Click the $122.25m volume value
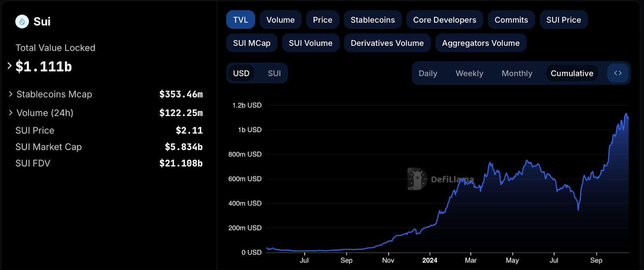The width and height of the screenshot is (644, 270). click(181, 113)
